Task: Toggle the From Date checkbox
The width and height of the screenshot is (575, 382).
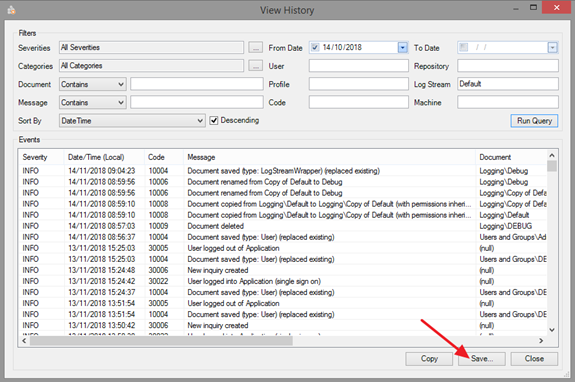Action: click(315, 47)
